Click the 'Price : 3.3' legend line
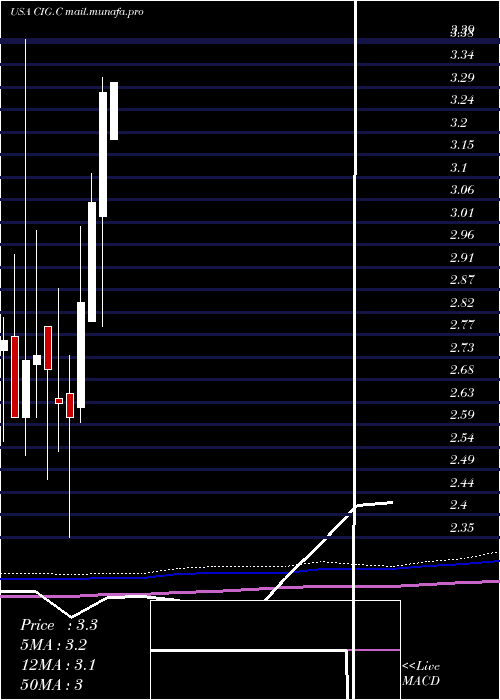 tap(58, 625)
